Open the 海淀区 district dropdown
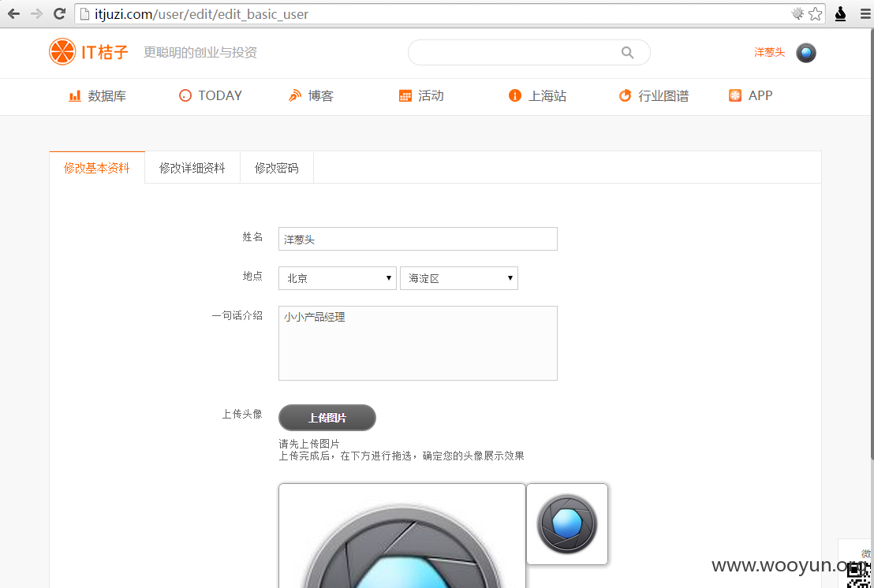874x588 pixels. pos(459,278)
